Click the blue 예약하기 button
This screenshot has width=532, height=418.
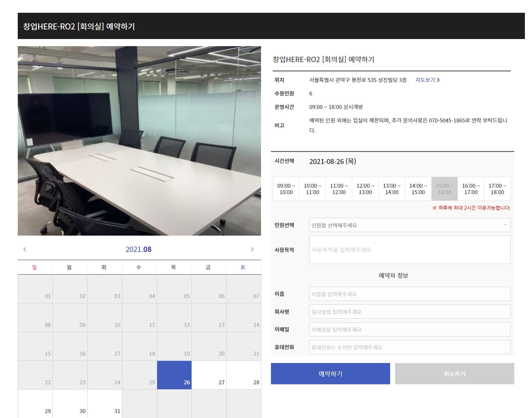click(x=330, y=374)
